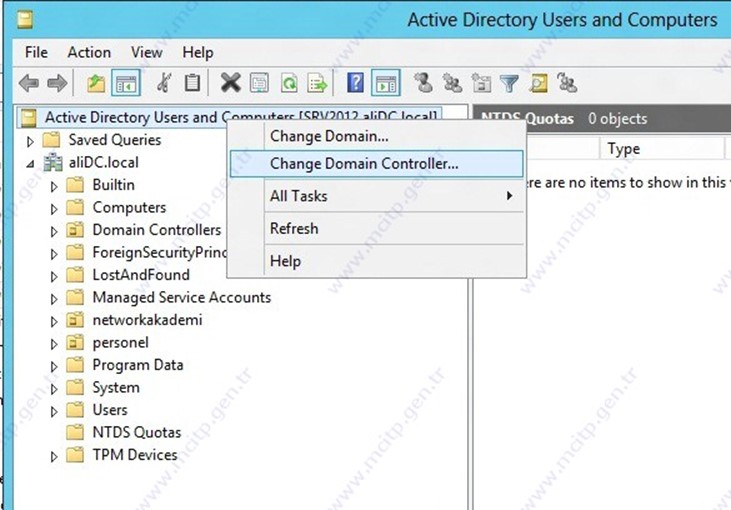
Task: Open the File menu
Action: (36, 52)
